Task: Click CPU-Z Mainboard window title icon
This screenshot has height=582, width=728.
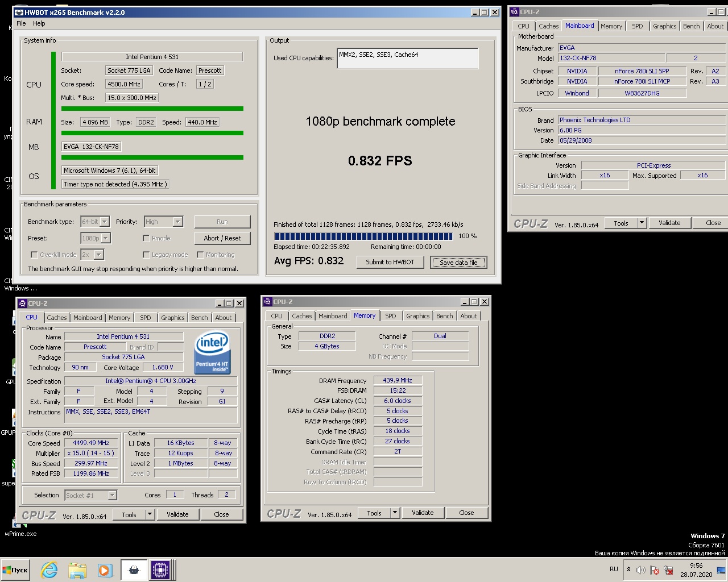Action: tap(515, 11)
